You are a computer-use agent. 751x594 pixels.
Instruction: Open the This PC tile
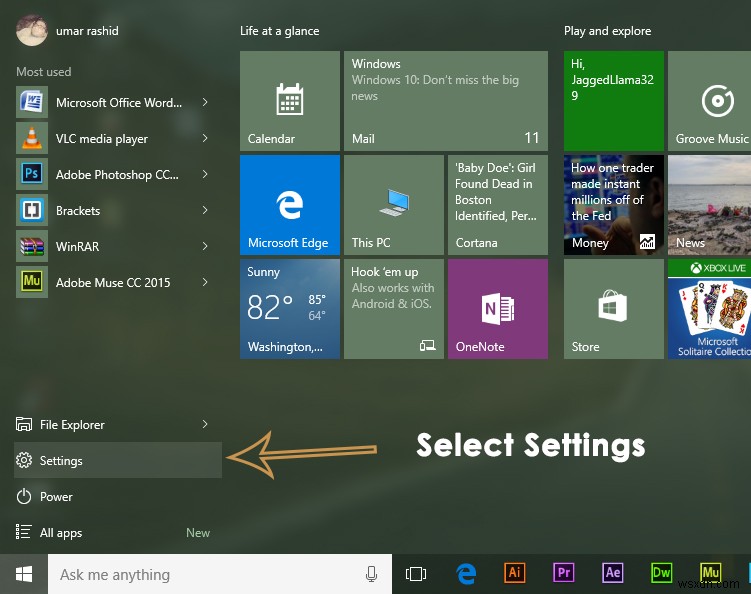(x=393, y=205)
